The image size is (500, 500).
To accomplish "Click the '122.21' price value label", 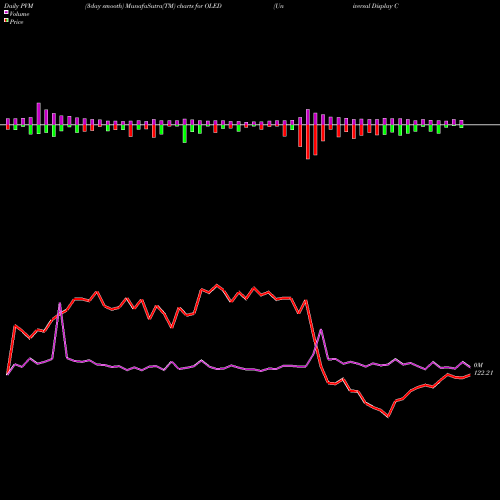I will coord(483,373).
